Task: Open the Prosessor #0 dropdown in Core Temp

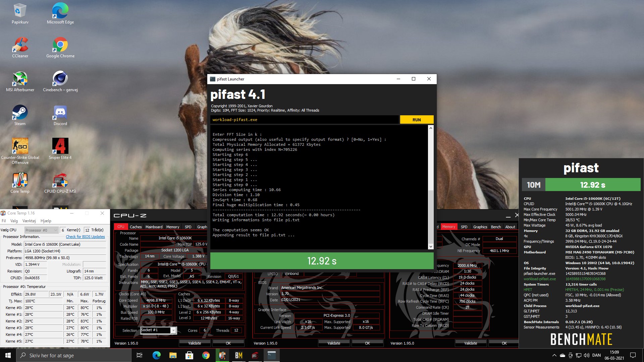Action: (42, 230)
